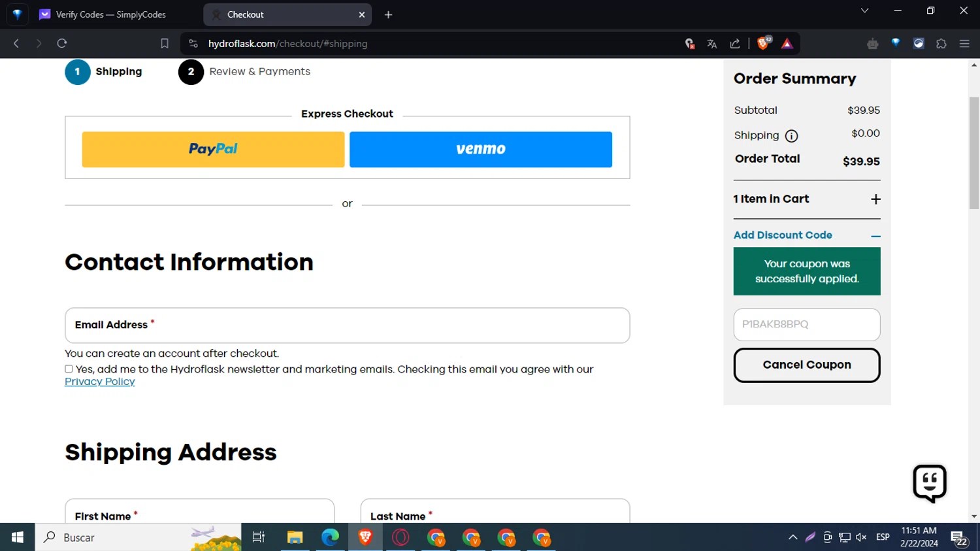Click the Last Name input field

tap(495, 510)
